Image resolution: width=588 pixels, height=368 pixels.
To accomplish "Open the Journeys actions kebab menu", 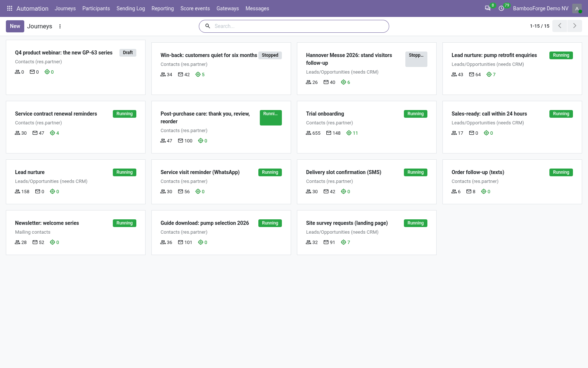I will click(x=60, y=26).
